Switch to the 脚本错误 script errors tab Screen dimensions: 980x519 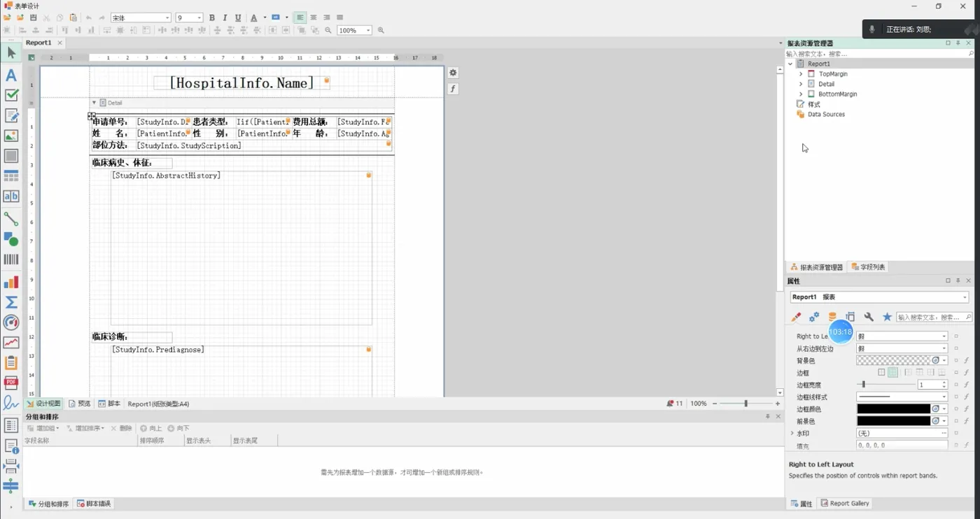94,504
